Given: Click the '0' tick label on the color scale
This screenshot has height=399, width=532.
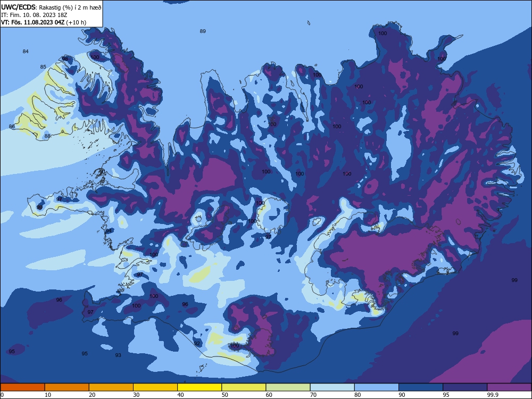Looking at the screenshot, I should 2,395.
